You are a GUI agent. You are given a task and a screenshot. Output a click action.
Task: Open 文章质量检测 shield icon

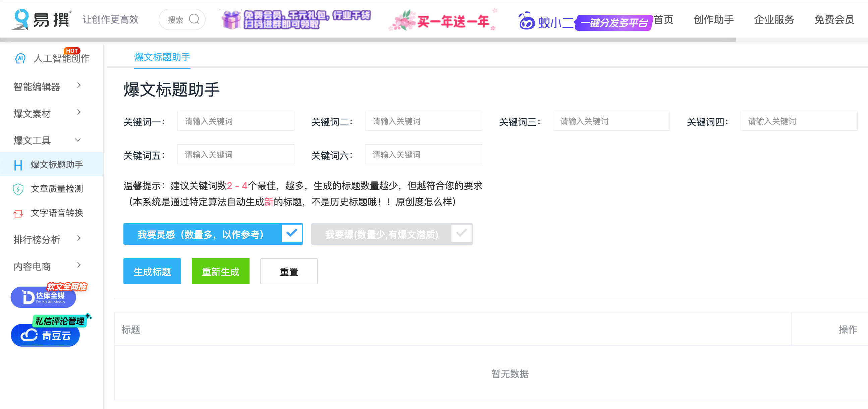18,189
